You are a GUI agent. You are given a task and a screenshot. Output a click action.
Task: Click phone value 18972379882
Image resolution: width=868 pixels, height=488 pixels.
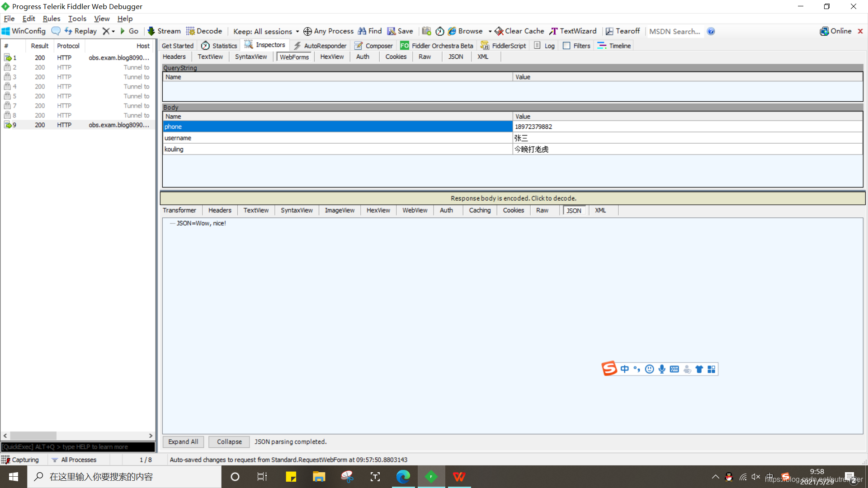pos(533,127)
